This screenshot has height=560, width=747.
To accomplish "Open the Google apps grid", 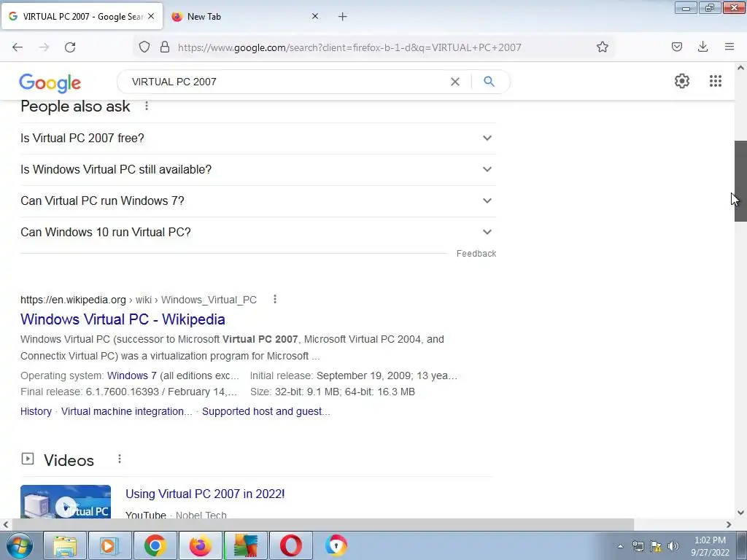I will 715,81.
